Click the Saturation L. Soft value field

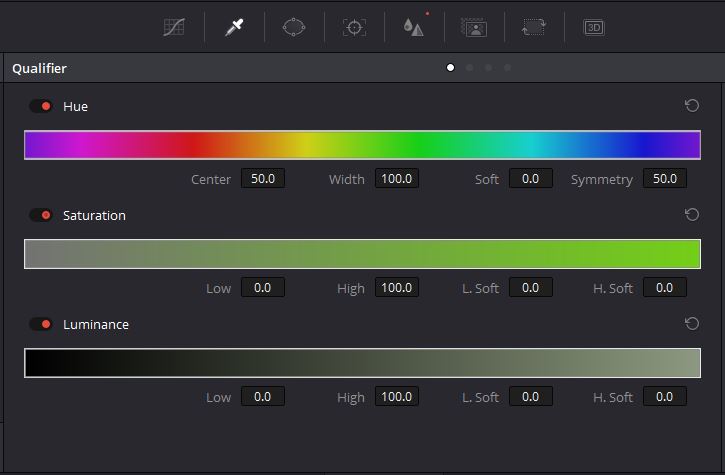(531, 288)
